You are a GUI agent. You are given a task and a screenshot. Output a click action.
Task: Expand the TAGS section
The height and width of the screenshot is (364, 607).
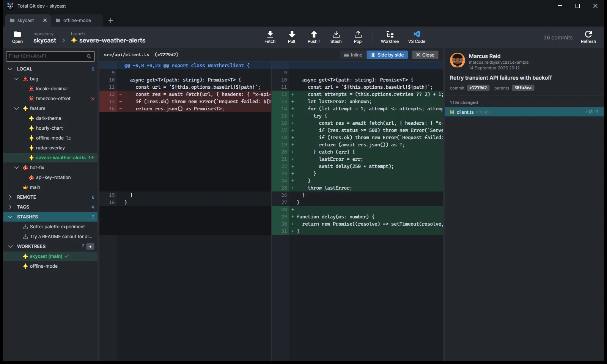pos(10,207)
